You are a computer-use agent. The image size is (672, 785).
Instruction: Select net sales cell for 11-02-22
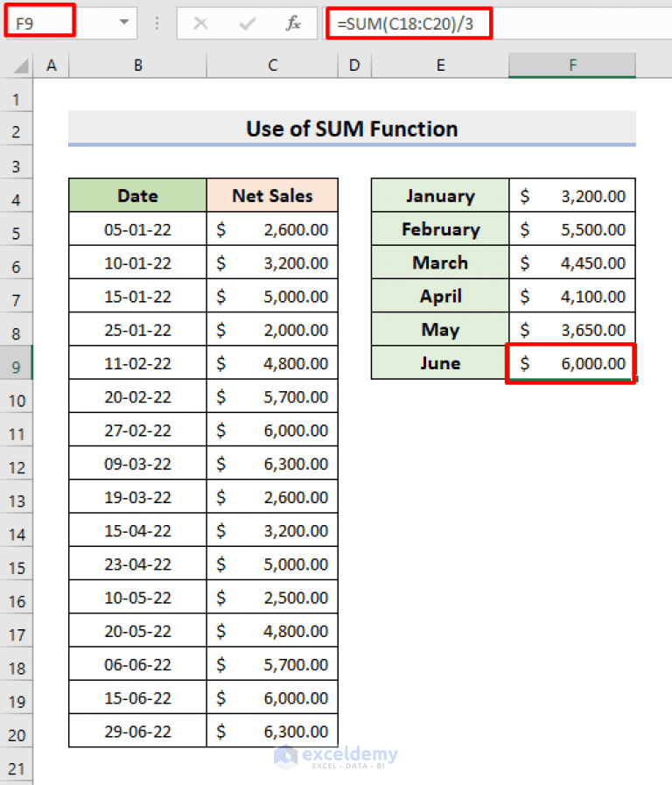pos(272,363)
